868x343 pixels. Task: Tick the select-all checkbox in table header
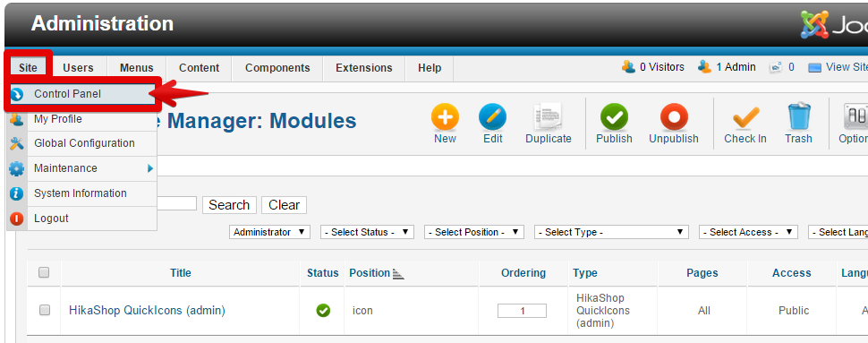click(x=44, y=272)
